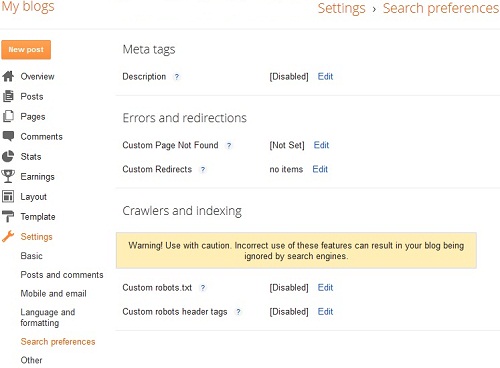Open Other settings
Viewport: 500px width, 368px height.
pyautogui.click(x=31, y=360)
